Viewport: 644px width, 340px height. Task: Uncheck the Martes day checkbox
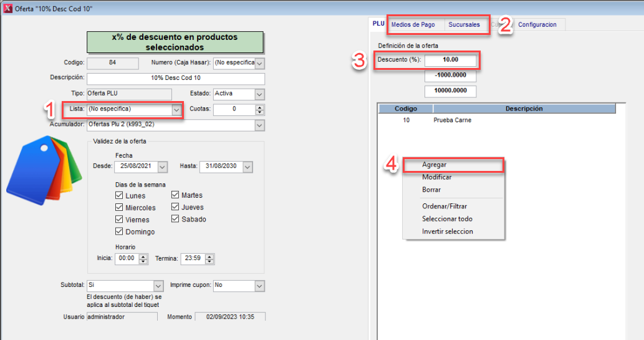click(x=176, y=195)
